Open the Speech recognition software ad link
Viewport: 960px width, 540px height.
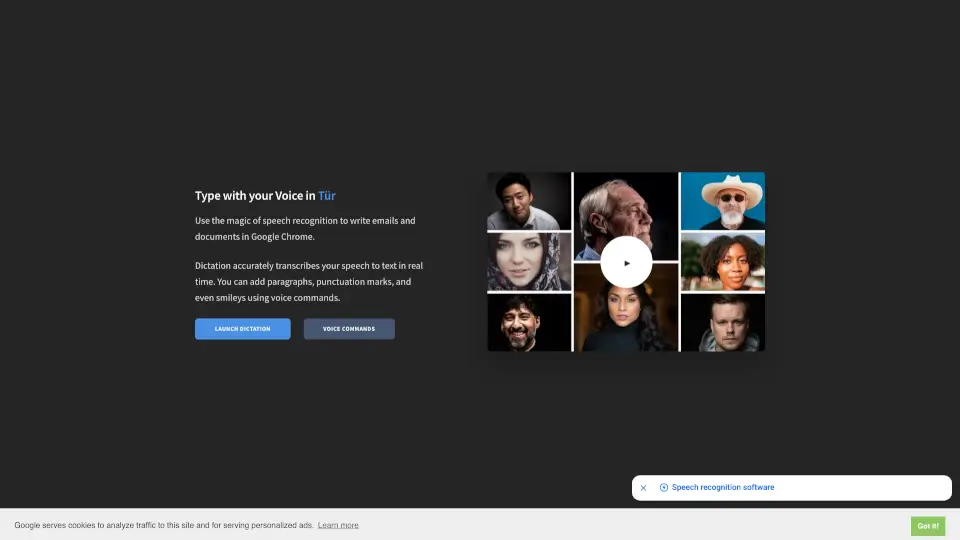723,488
